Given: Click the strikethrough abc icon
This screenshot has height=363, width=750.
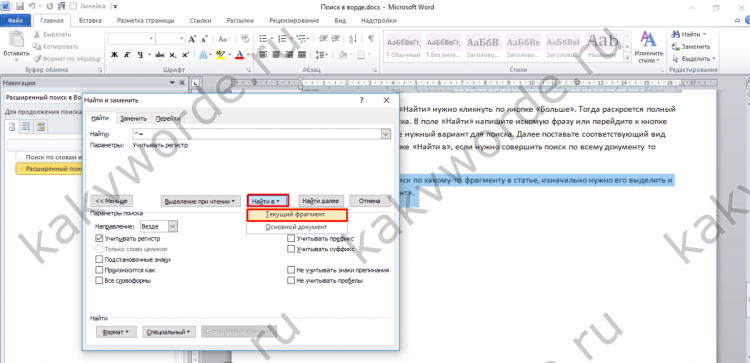Looking at the screenshot, I should [x=160, y=55].
